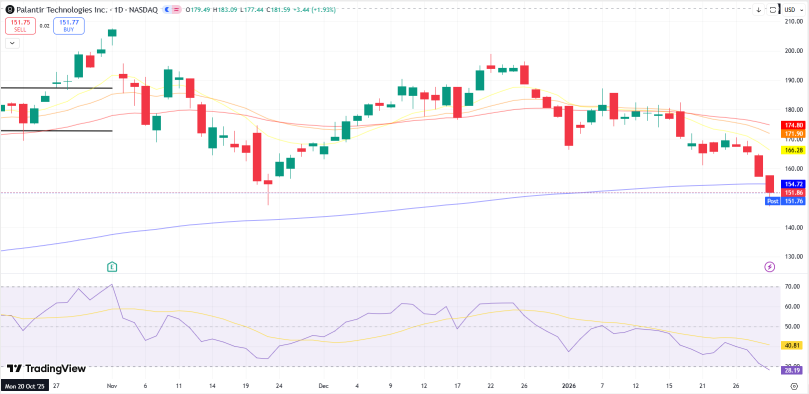Click the 151.75 SELL button

pyautogui.click(x=20, y=26)
